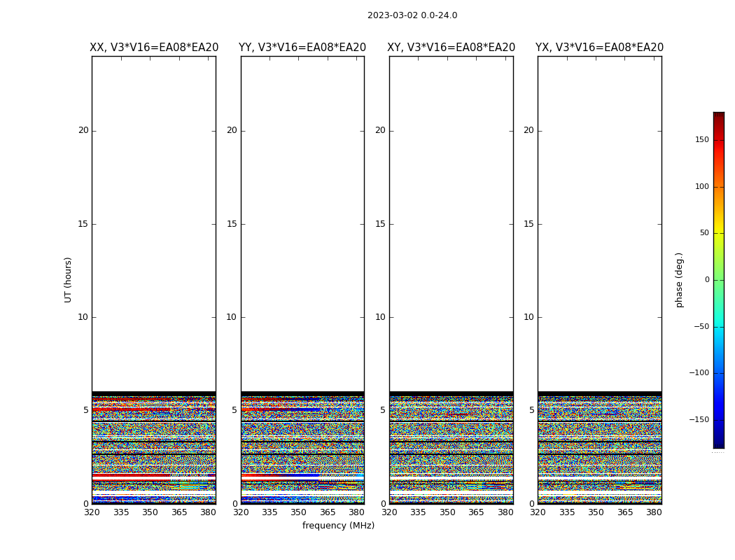The image size is (735, 560).
Task: Select the 'YX, V3*V16=EA08*EA20' panel title
Action: coord(599,48)
